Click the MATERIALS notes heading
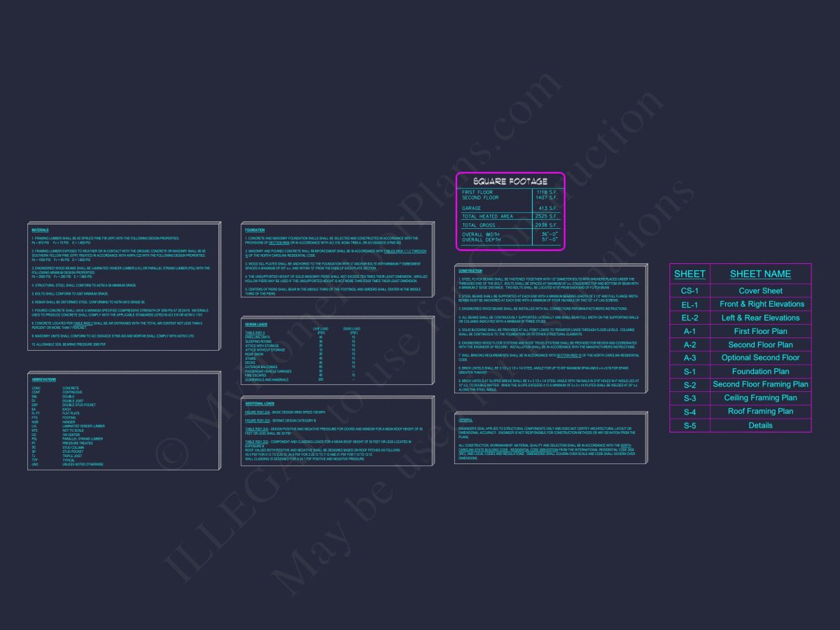The height and width of the screenshot is (630, 840). (x=40, y=230)
